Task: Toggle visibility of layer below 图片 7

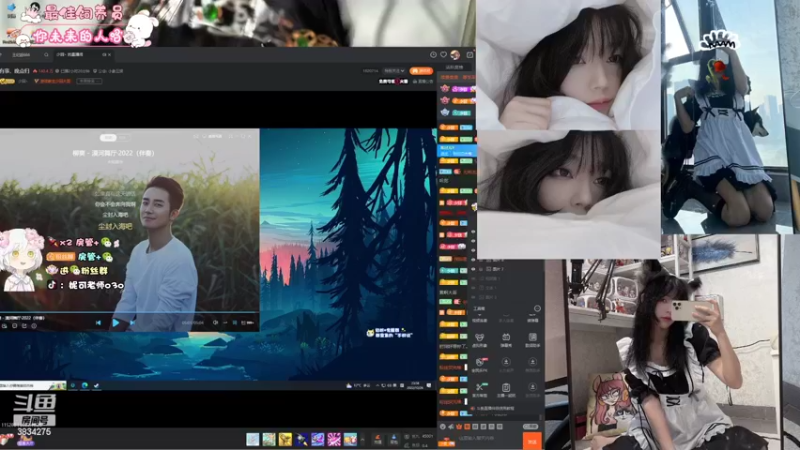Action: pos(473,279)
